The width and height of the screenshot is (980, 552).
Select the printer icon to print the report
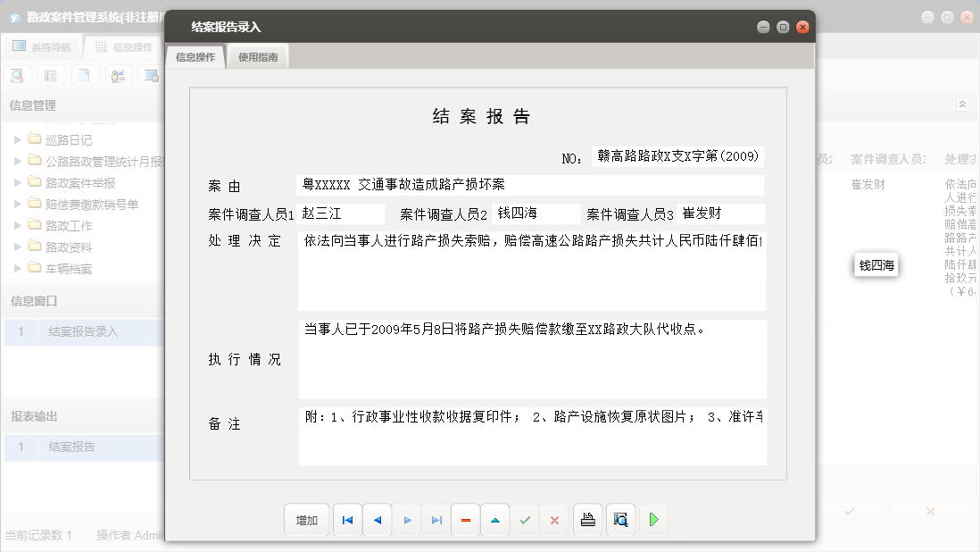[587, 519]
